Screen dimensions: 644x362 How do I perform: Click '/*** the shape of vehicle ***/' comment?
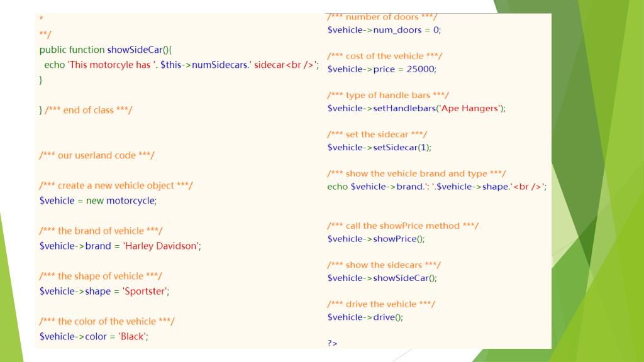click(101, 276)
